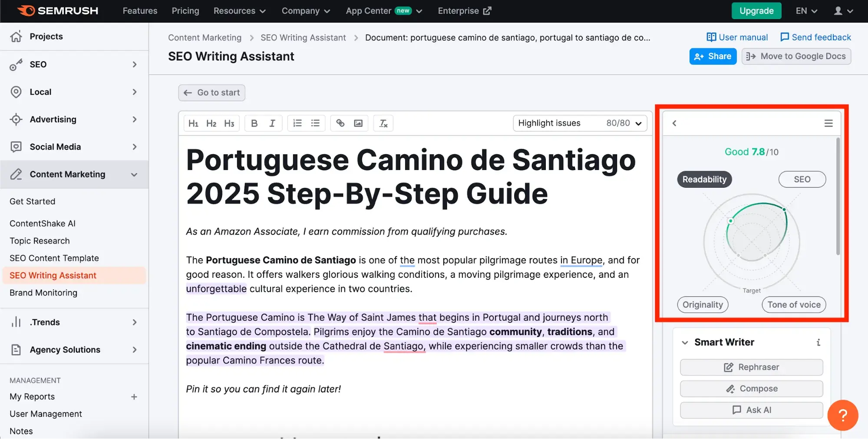The height and width of the screenshot is (439, 868).
Task: Click the Semrush logo
Action: 58,11
